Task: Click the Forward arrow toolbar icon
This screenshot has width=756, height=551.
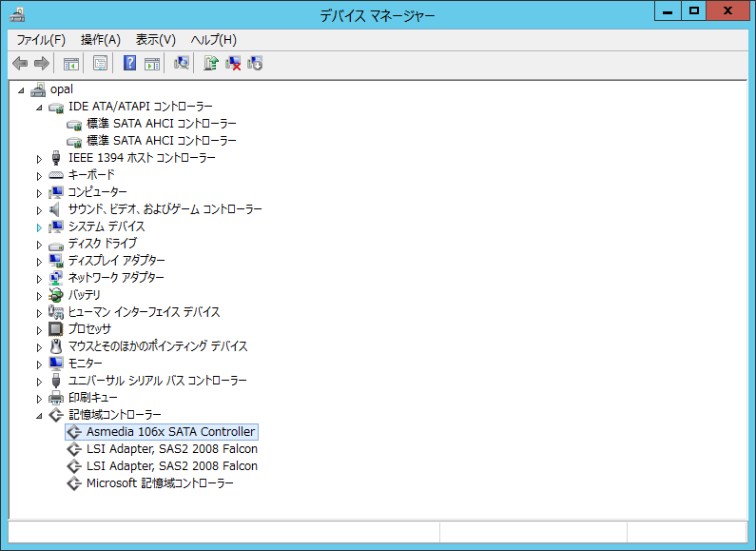Action: [42, 63]
